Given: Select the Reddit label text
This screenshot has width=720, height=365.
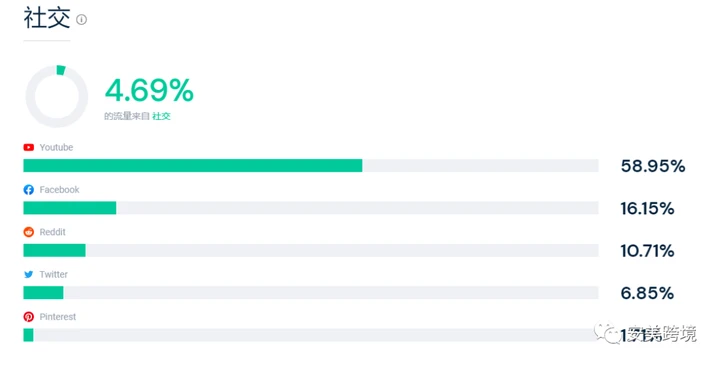Looking at the screenshot, I should [x=52, y=232].
